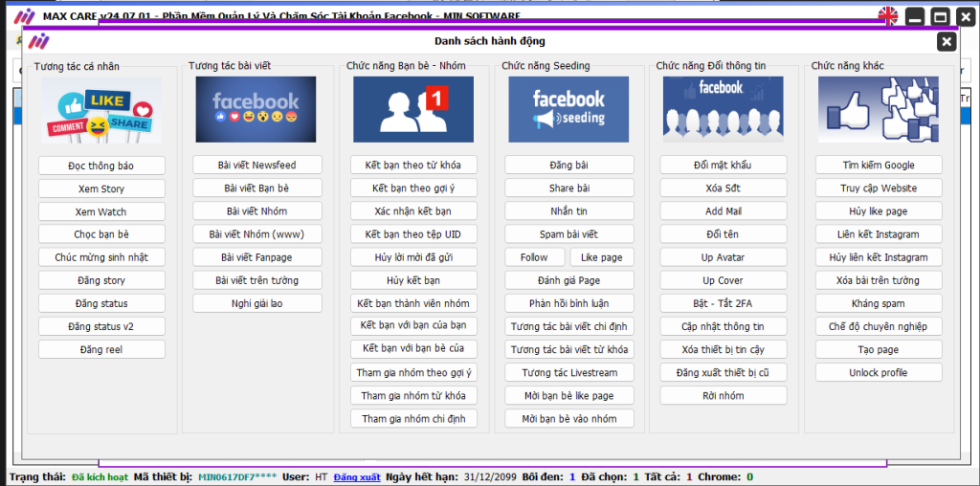Click Xác nhận kết bạn button
The image size is (980, 486).
[x=413, y=211]
